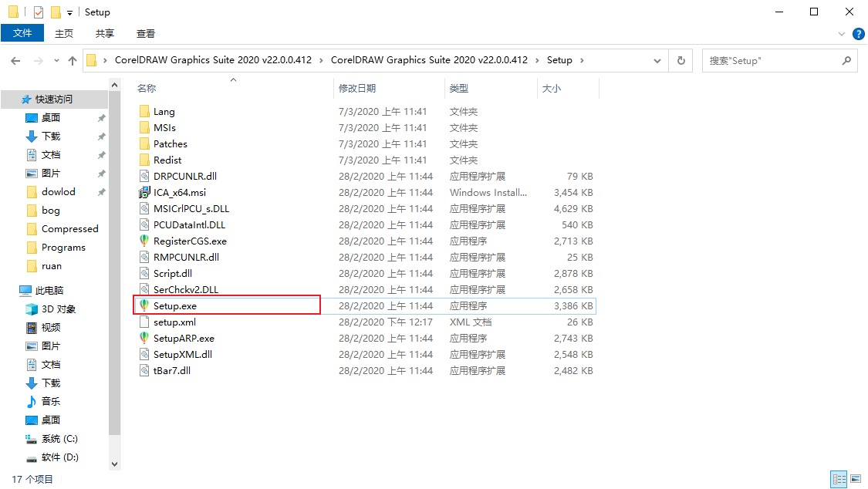The height and width of the screenshot is (489, 868).
Task: Select the SetupXML.dll file name
Action: [183, 354]
